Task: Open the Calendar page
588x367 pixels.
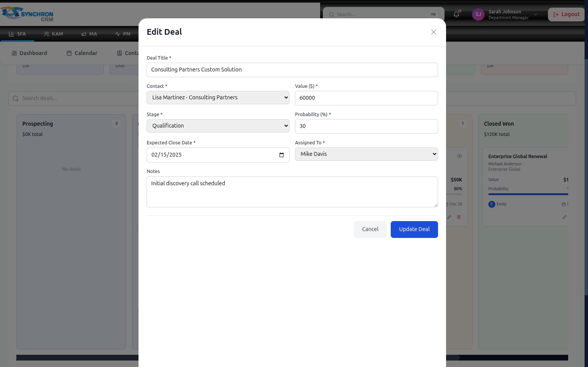Action: click(82, 53)
